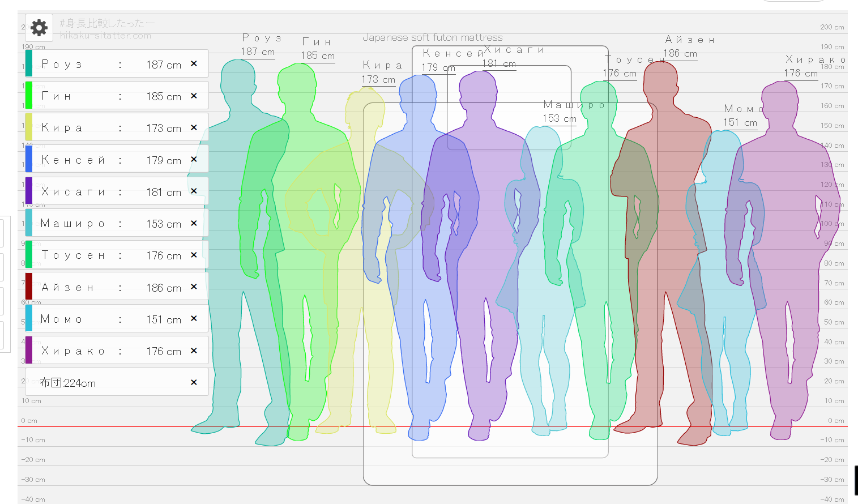Image resolution: width=858 pixels, height=504 pixels.
Task: Click the 187 cm value for Роуз
Action: click(x=164, y=65)
